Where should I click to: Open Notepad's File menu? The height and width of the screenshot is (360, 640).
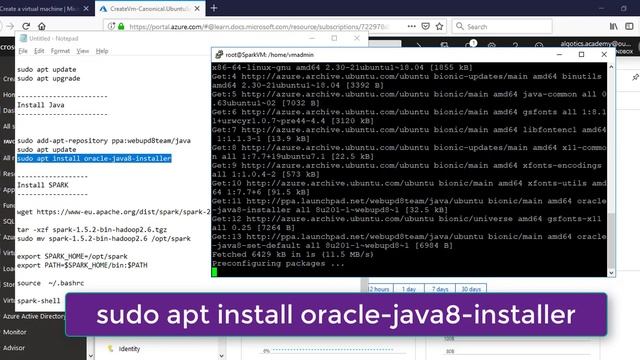click(x=23, y=51)
